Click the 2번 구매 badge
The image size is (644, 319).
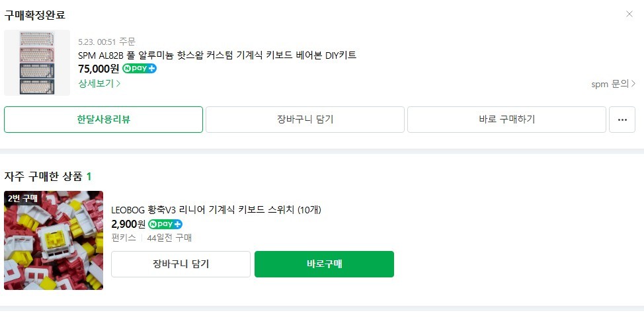tap(24, 198)
